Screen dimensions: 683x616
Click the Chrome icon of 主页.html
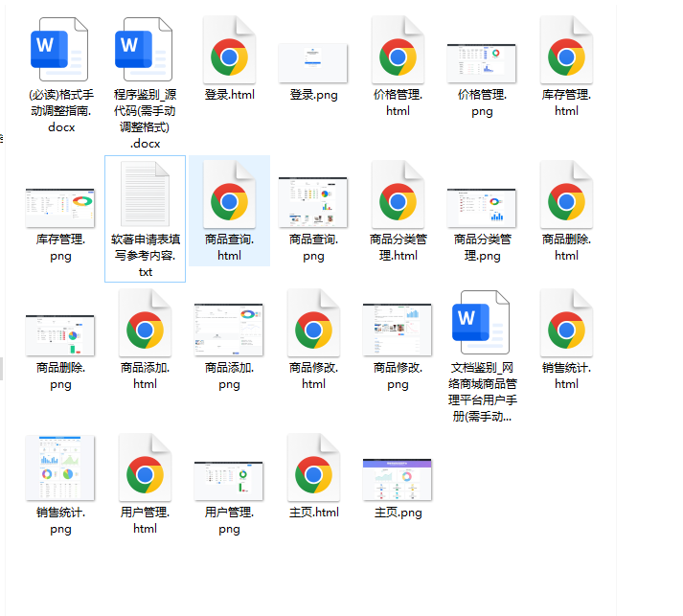(x=313, y=467)
